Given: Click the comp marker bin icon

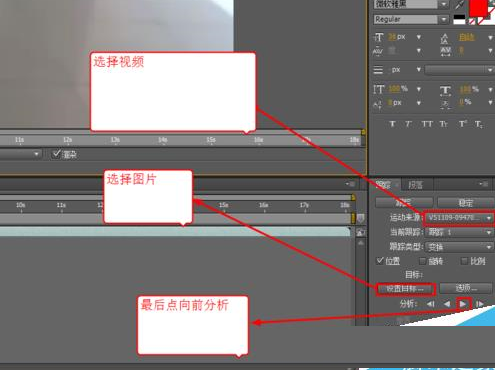Looking at the screenshot, I should click(x=361, y=219).
